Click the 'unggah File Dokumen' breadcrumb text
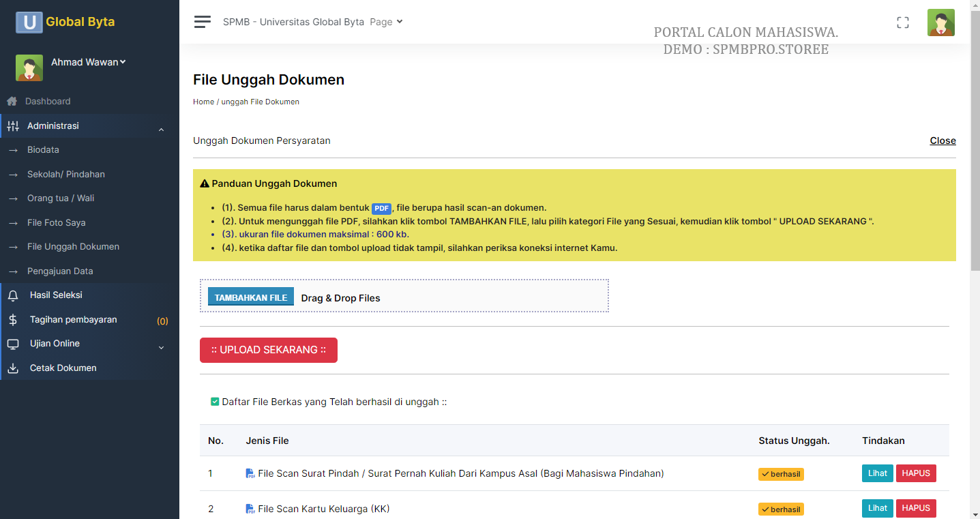The image size is (980, 519). (261, 102)
